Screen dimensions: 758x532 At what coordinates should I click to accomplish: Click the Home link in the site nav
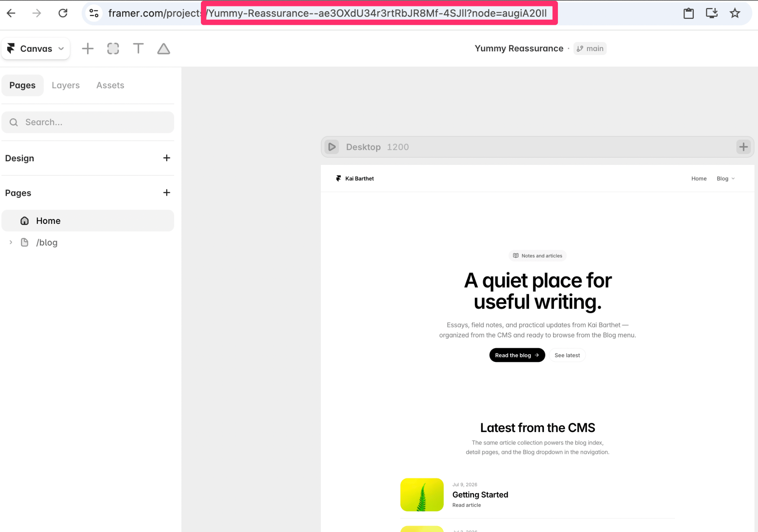[x=699, y=179]
